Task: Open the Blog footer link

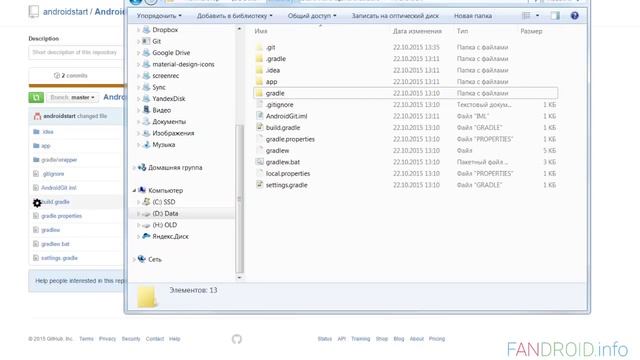Action: [399, 339]
